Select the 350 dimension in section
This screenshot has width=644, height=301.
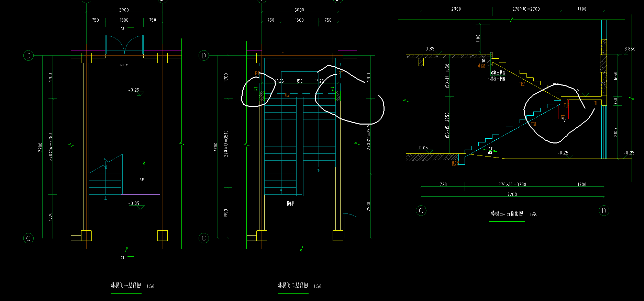pos(615,101)
